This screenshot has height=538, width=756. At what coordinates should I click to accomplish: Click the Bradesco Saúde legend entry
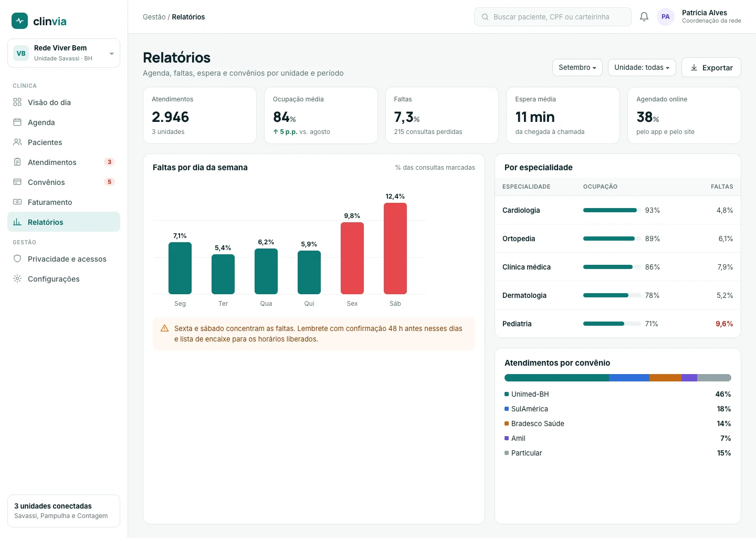pos(534,423)
